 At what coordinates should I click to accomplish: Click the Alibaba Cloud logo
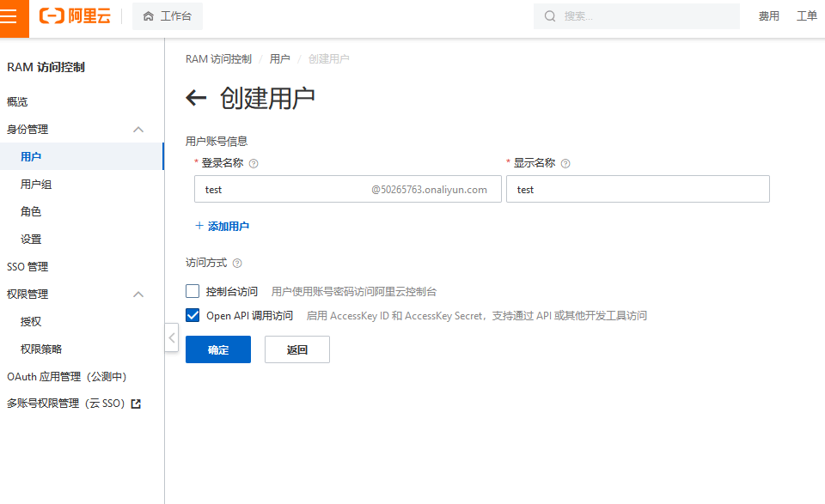pyautogui.click(x=76, y=16)
